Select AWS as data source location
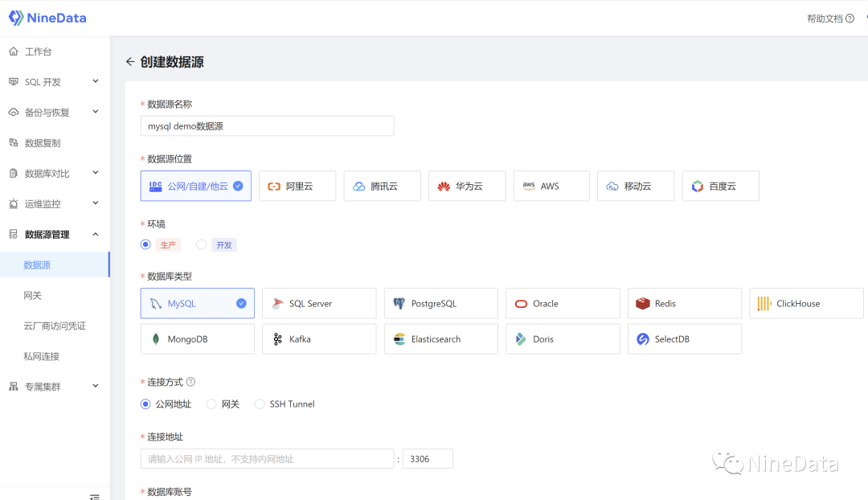Viewport: 868px width, 500px height. 551,186
